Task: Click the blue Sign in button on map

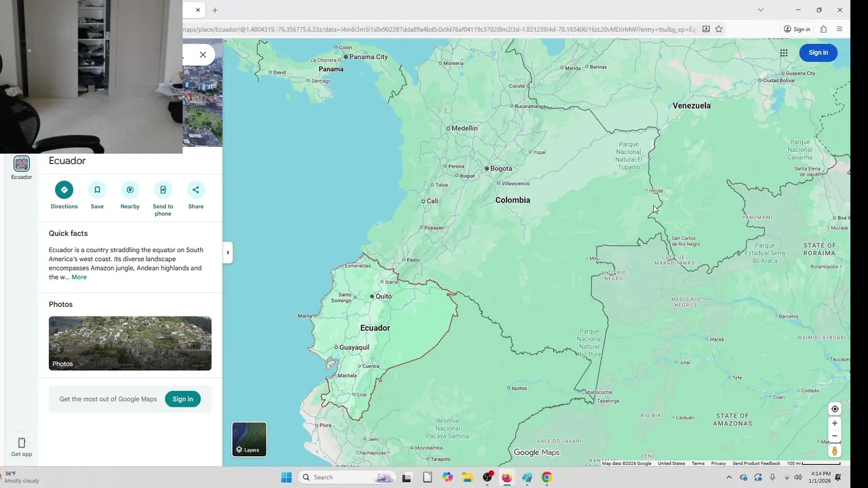Action: 818,53
